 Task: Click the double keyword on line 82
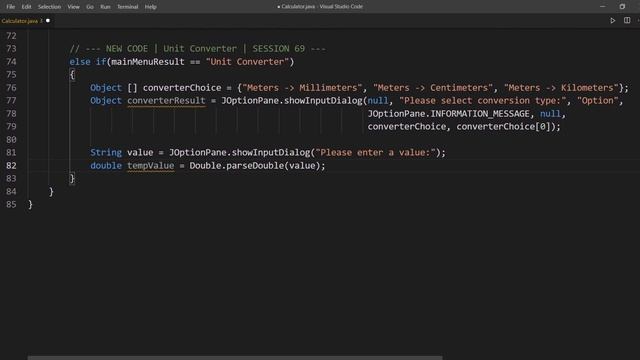(x=106, y=166)
